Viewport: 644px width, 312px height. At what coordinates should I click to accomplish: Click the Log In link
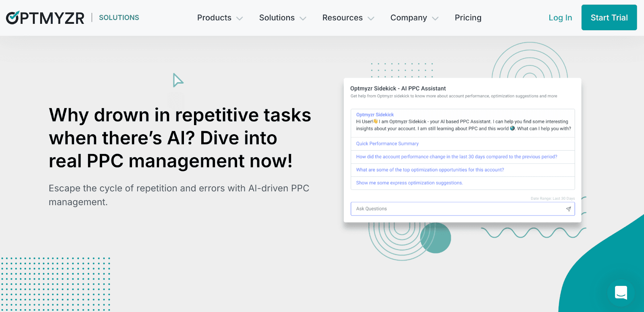point(560,18)
